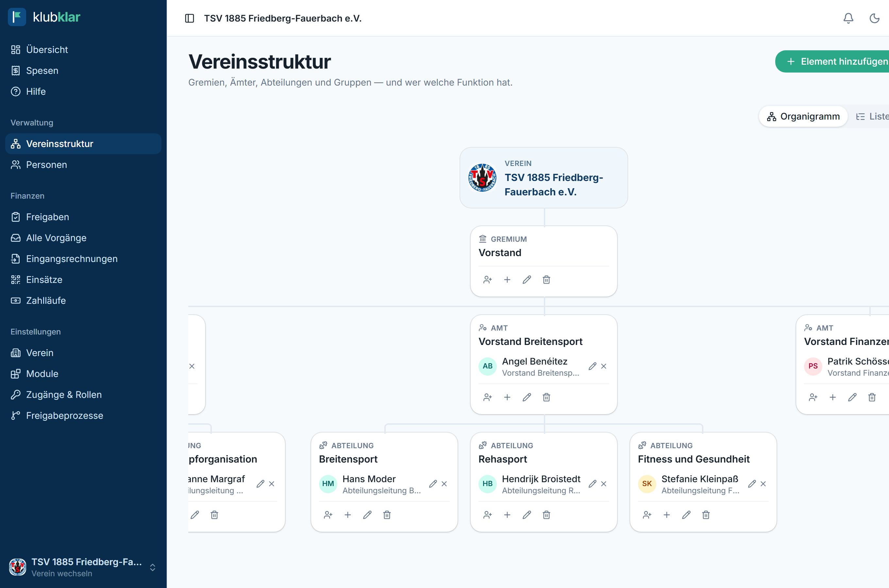Add child under Vorstand Finanzen

coord(833,398)
